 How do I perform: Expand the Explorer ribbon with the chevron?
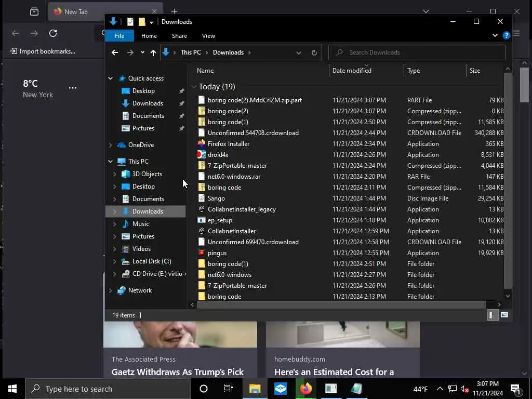[495, 35]
